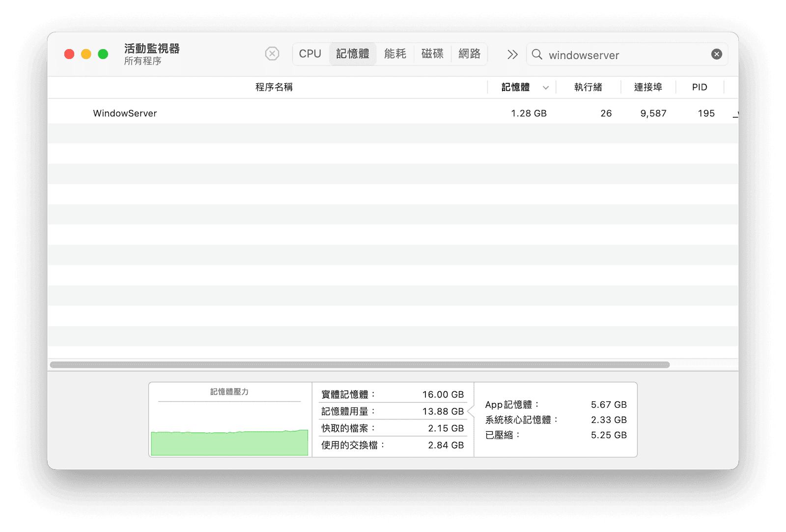The height and width of the screenshot is (532, 786).
Task: Open the 能耗 energy tab
Action: point(395,54)
